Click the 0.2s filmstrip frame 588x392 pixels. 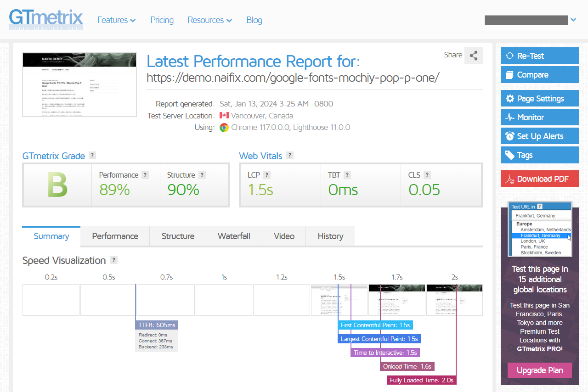point(51,300)
